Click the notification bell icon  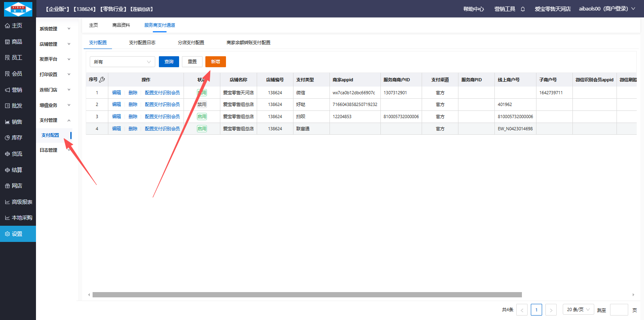(523, 9)
